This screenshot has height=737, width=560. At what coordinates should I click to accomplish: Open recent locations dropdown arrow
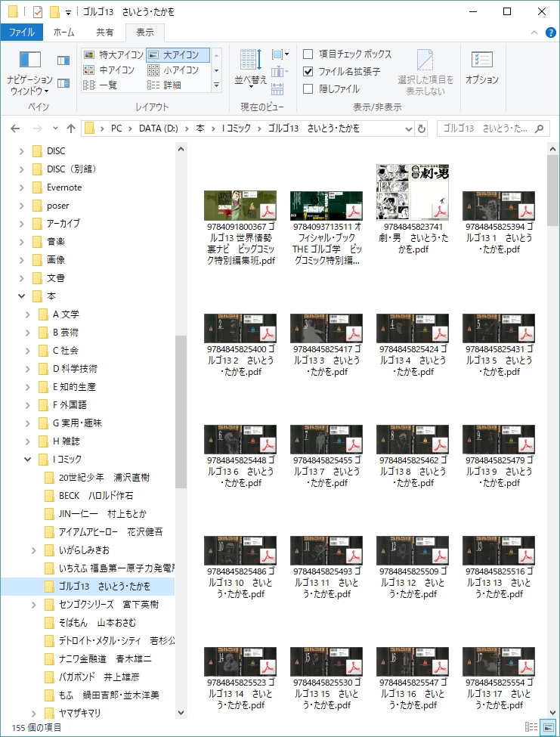tap(55, 129)
